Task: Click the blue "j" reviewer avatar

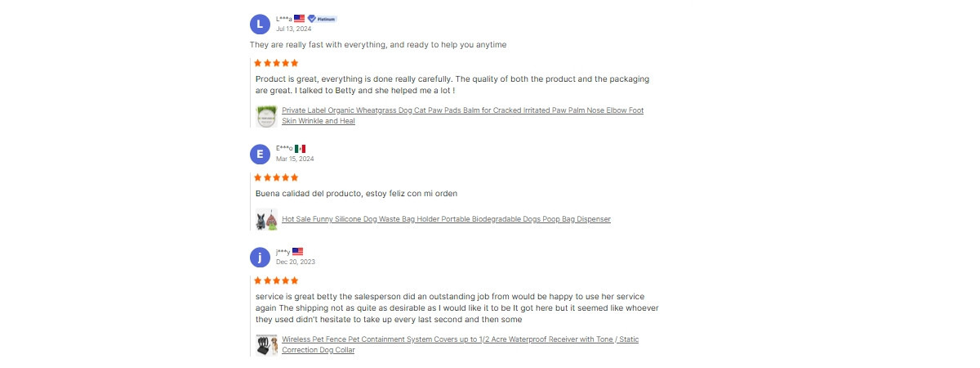Action: pos(260,258)
